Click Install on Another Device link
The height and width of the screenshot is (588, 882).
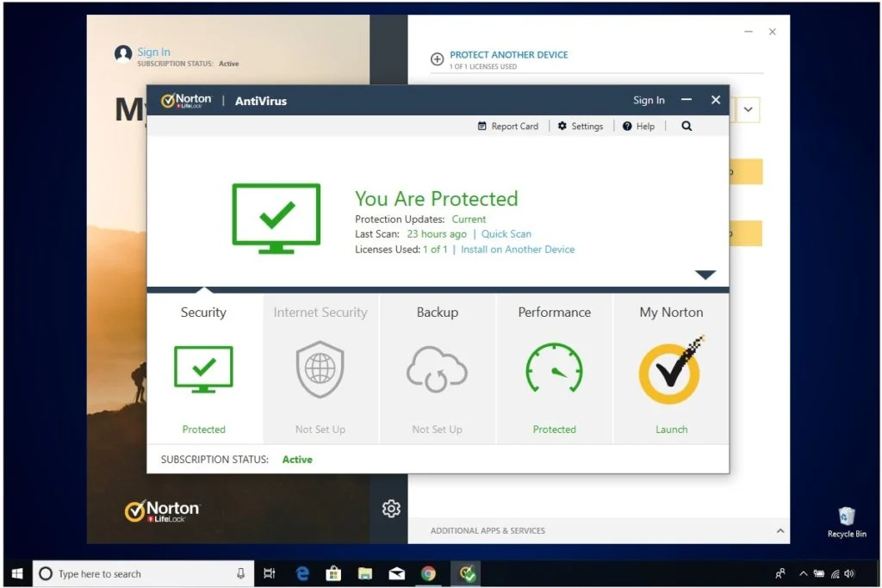517,250
